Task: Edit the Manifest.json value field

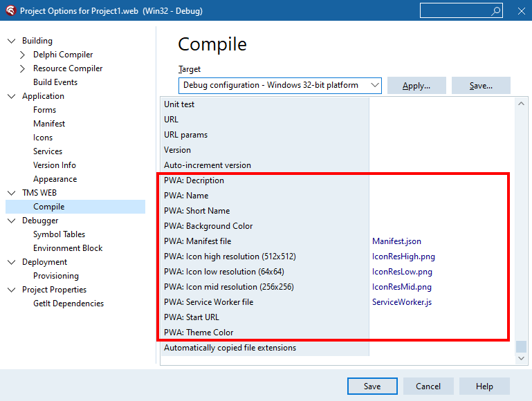Action: [x=439, y=241]
